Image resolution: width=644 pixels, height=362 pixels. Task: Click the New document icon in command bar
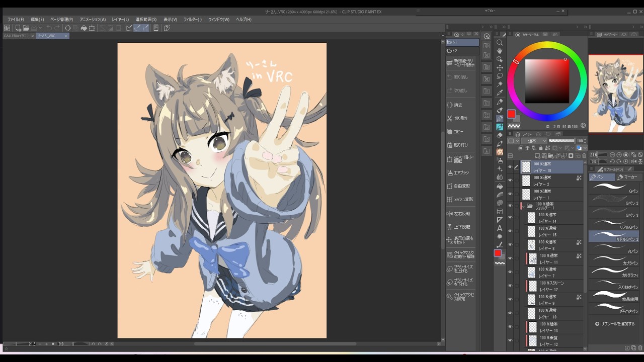pos(18,28)
